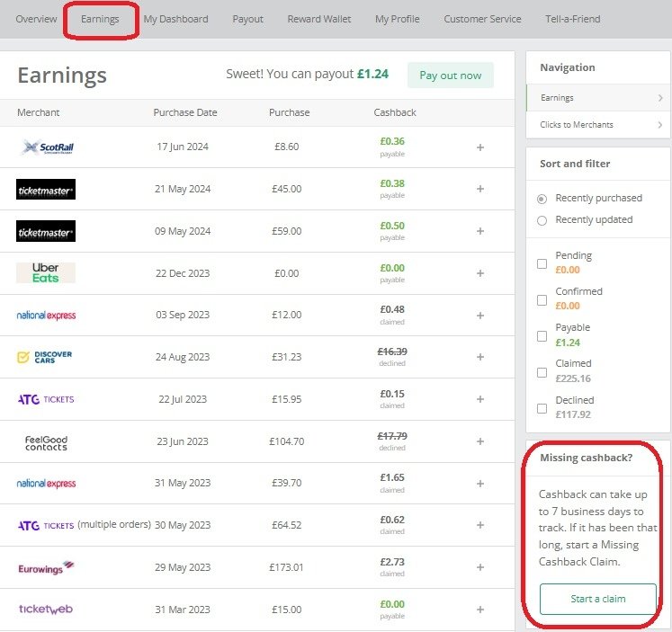Select Recently purchased sort option

[x=542, y=199]
